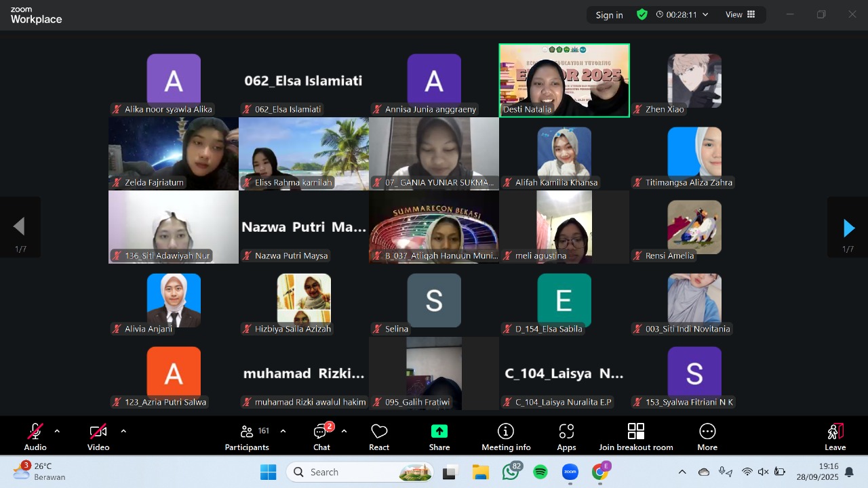Open the Participants panel
Screen dimensions: 868x488
(x=247, y=437)
